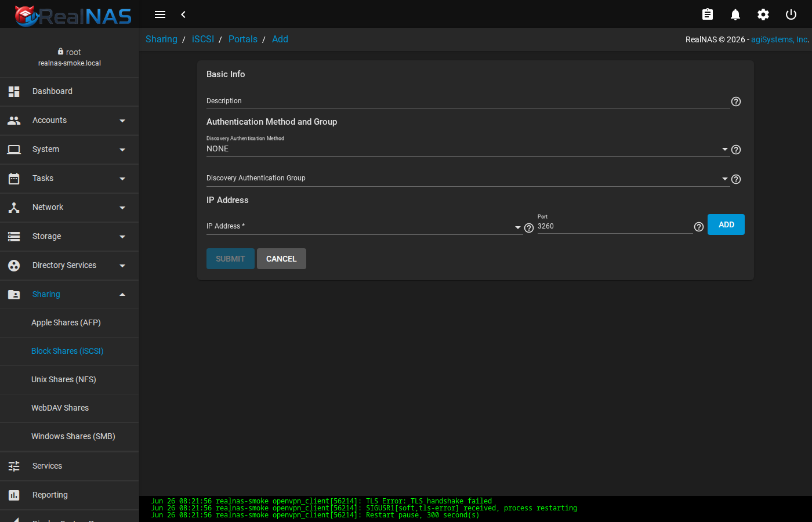This screenshot has width=812, height=522.
Task: Open the Services menu item
Action: [70, 466]
